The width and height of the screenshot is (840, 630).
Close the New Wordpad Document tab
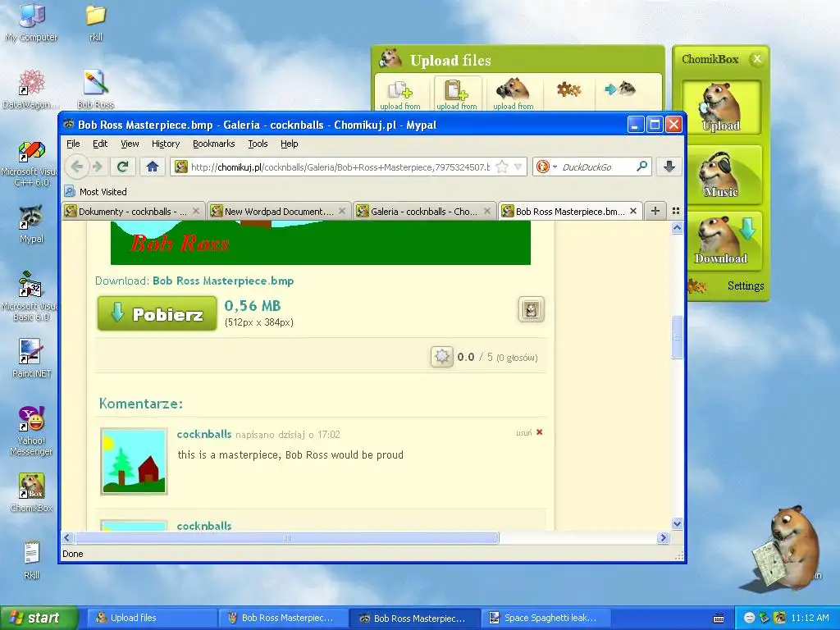342,211
